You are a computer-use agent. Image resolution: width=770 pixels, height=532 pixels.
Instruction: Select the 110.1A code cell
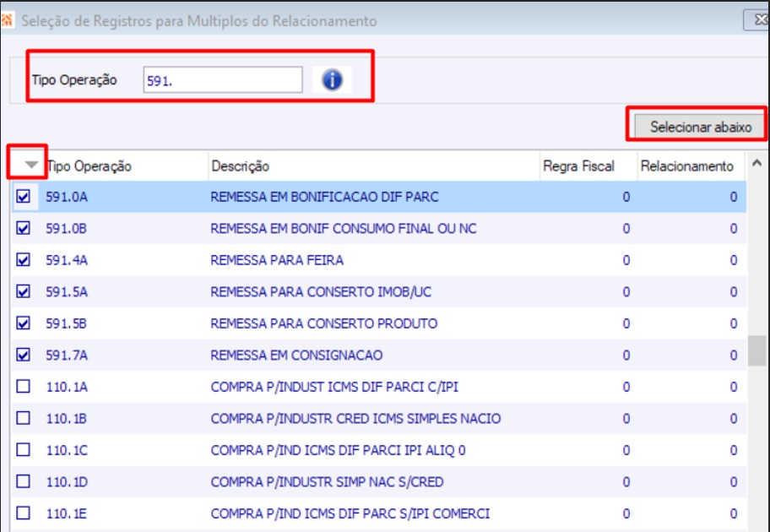pos(67,387)
